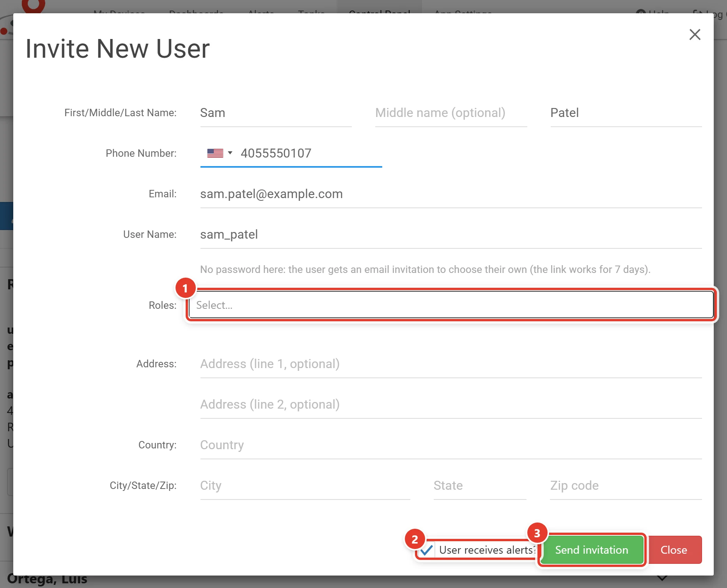The image size is (727, 588).
Task: Edit the user name sam_patel field
Action: [x=451, y=235]
